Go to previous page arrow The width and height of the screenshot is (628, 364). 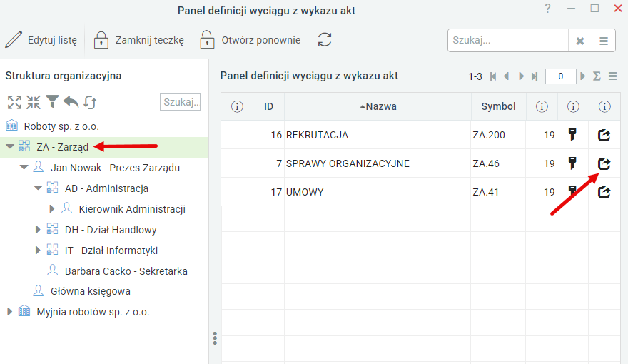507,76
